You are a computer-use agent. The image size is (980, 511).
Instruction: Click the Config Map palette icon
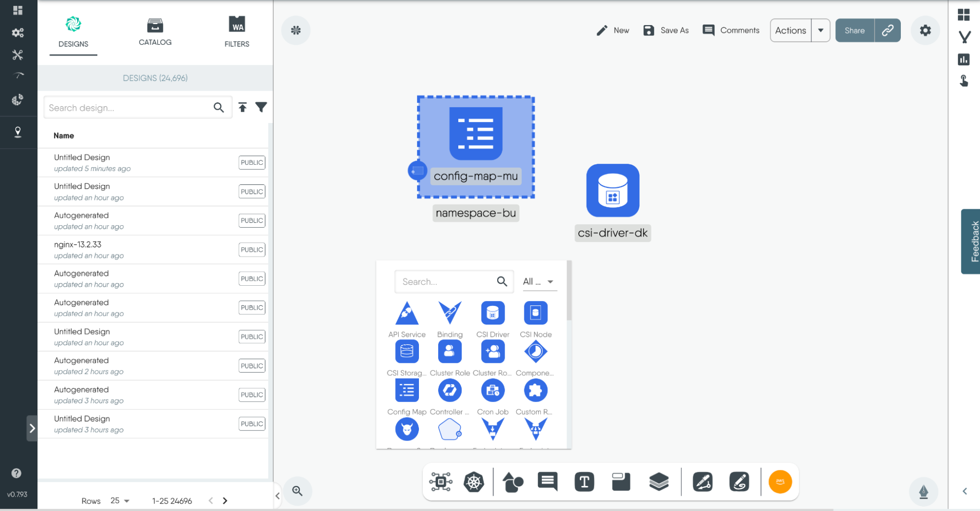(x=407, y=391)
